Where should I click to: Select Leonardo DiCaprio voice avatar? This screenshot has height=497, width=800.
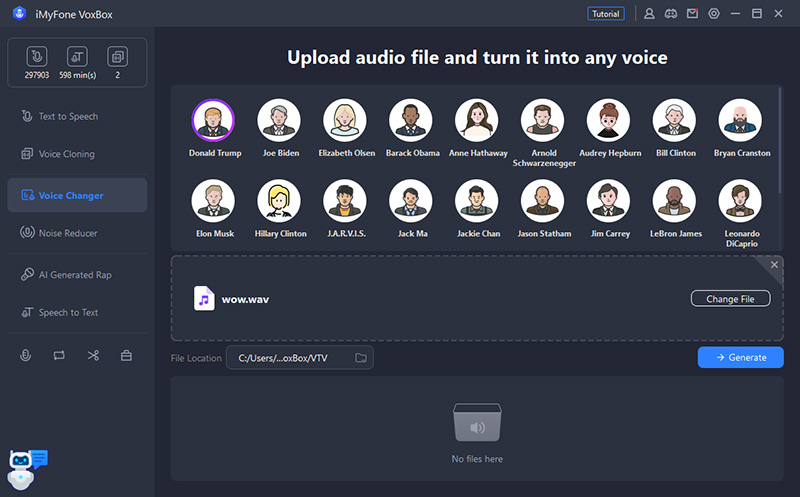(x=740, y=201)
